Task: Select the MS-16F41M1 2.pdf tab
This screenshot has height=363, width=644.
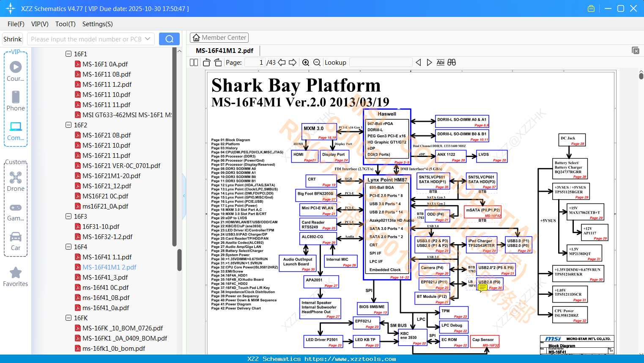Action: 225,51
